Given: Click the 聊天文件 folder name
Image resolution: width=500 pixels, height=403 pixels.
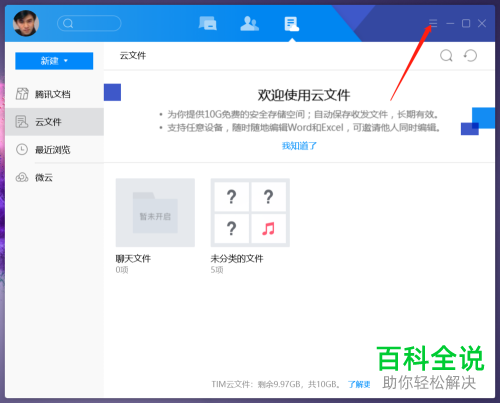Looking at the screenshot, I should [x=133, y=258].
